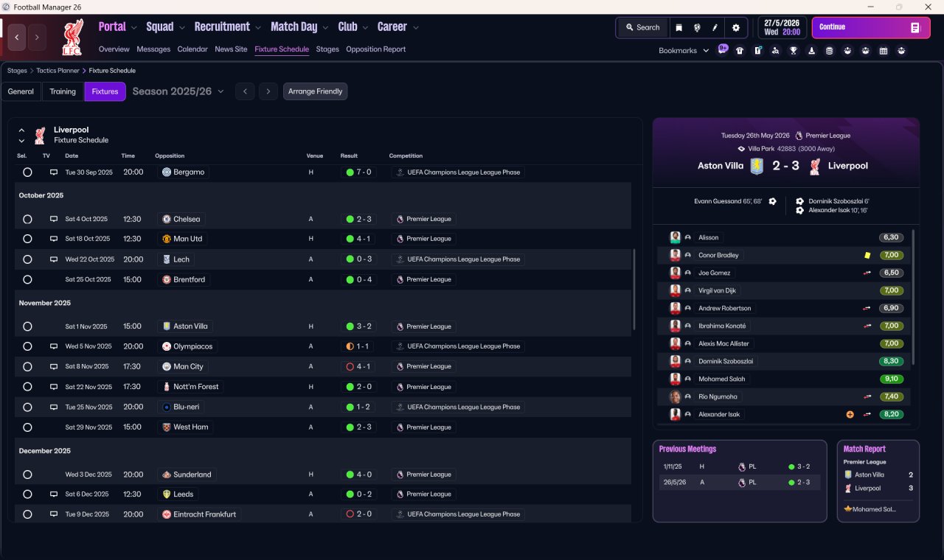Click the Arrange Friendly button
944x560 pixels.
click(315, 91)
